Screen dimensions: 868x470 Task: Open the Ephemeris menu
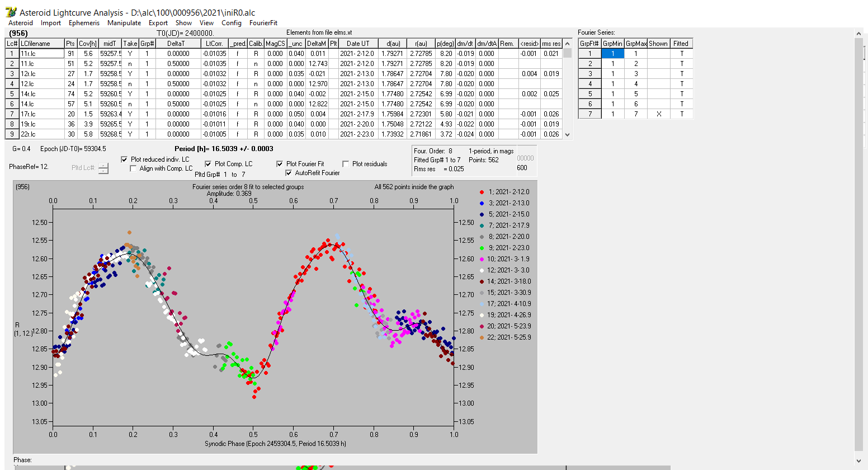[x=84, y=23]
